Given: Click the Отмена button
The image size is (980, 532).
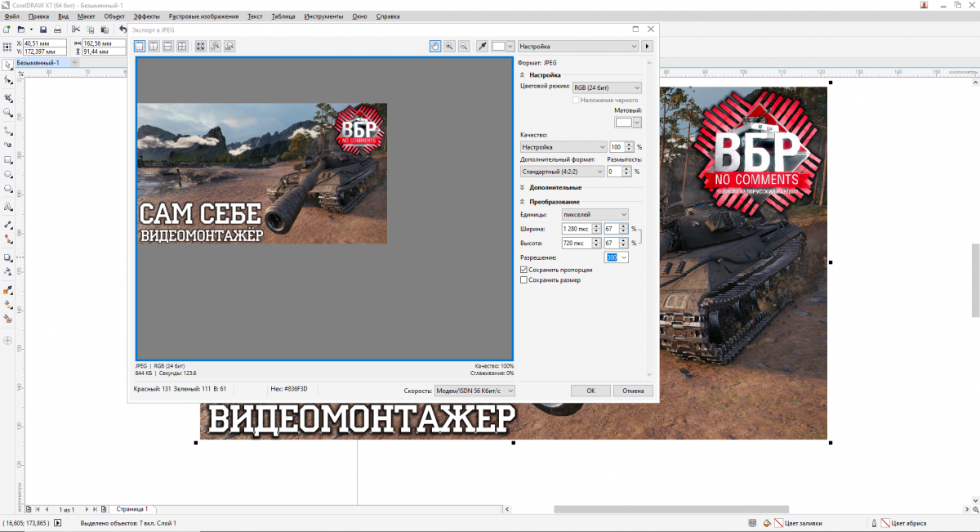Looking at the screenshot, I should (x=633, y=391).
